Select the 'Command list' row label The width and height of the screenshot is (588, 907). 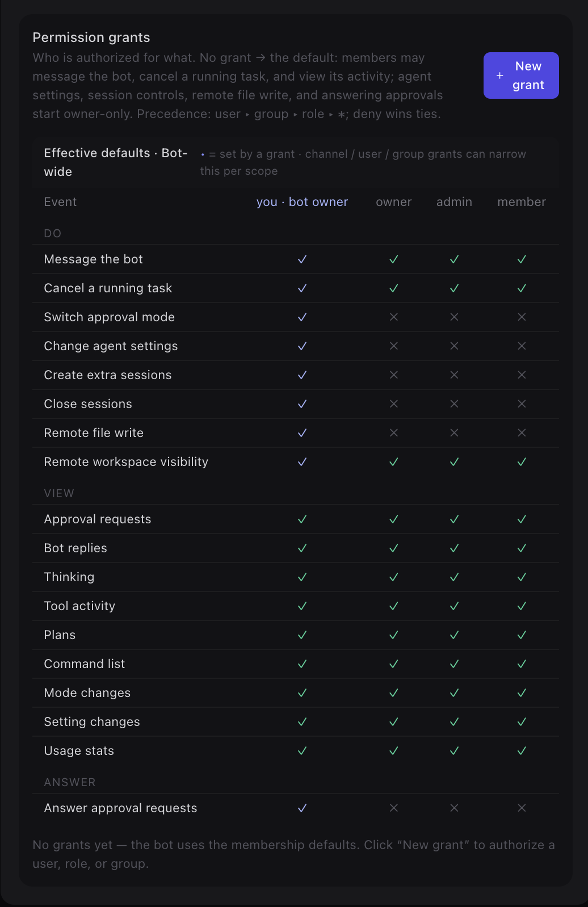coord(85,664)
